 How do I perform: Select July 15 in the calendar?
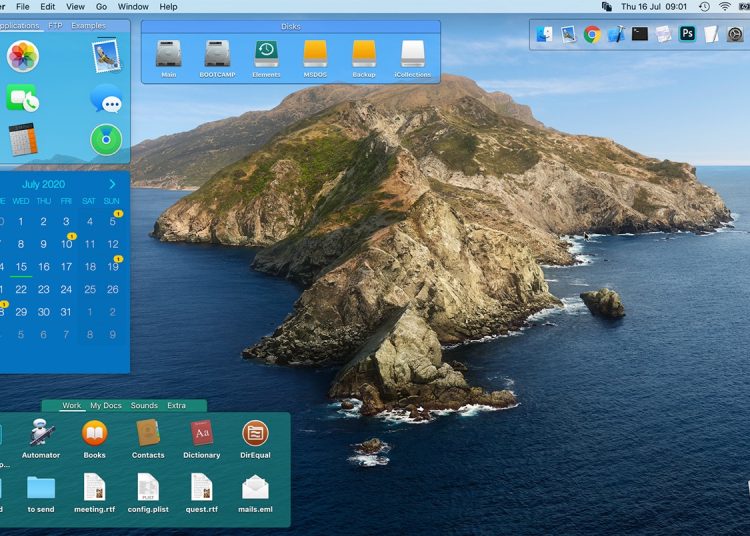(21, 267)
